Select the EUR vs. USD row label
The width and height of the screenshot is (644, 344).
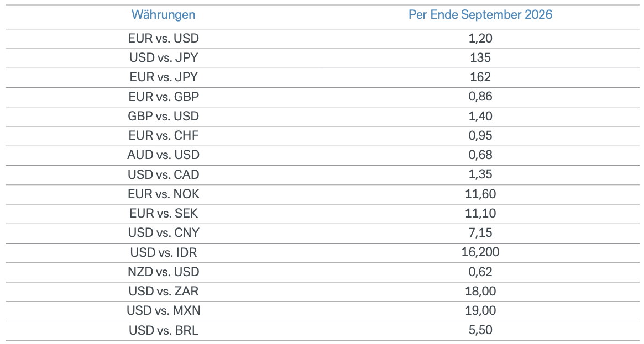click(163, 39)
